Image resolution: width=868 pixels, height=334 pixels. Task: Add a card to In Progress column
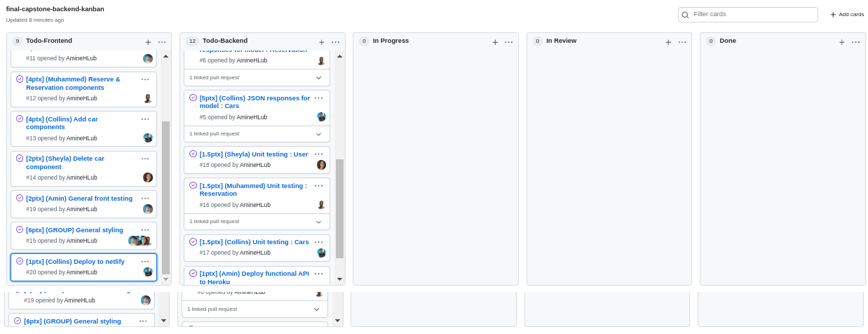[x=495, y=42]
